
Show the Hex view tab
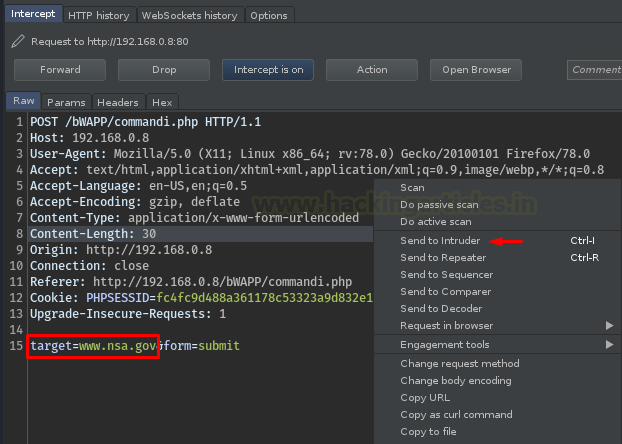point(161,102)
